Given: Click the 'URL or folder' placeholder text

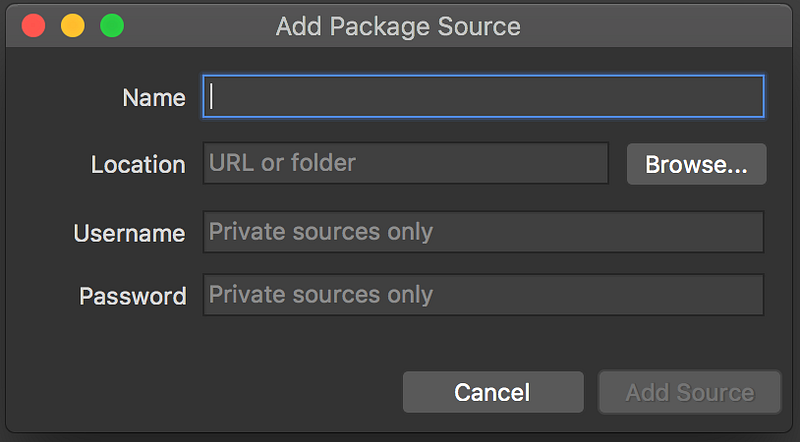Looking at the screenshot, I should point(283,162).
